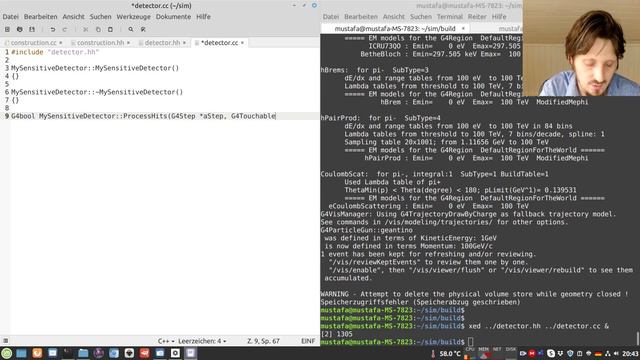The height and width of the screenshot is (360, 640).
Task: Toggle side panel icon in editor status bar
Action: point(6,340)
